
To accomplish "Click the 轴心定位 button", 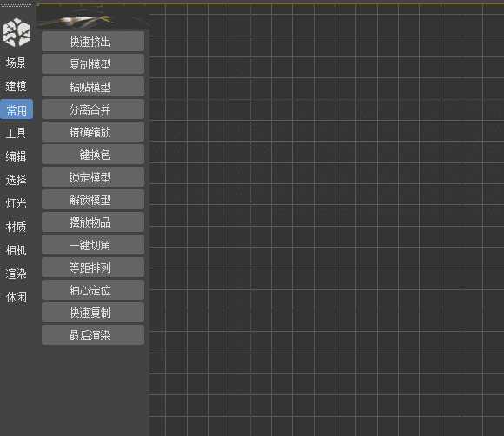I will coord(93,290).
